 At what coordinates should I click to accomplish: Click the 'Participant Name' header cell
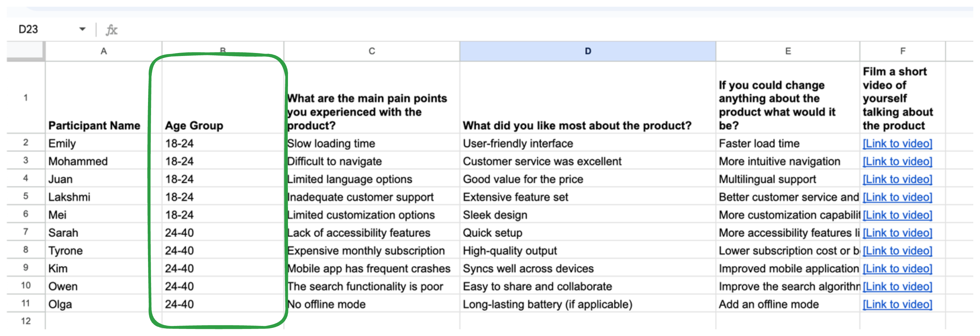point(103,97)
